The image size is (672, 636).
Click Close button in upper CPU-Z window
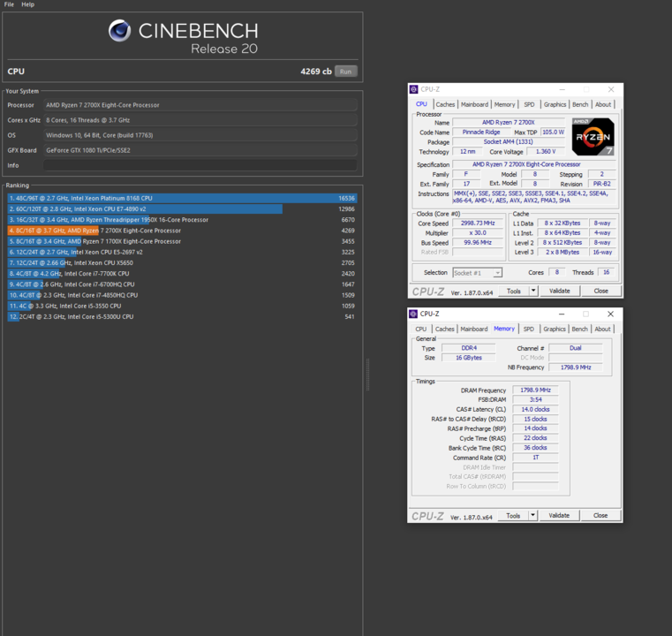point(600,291)
